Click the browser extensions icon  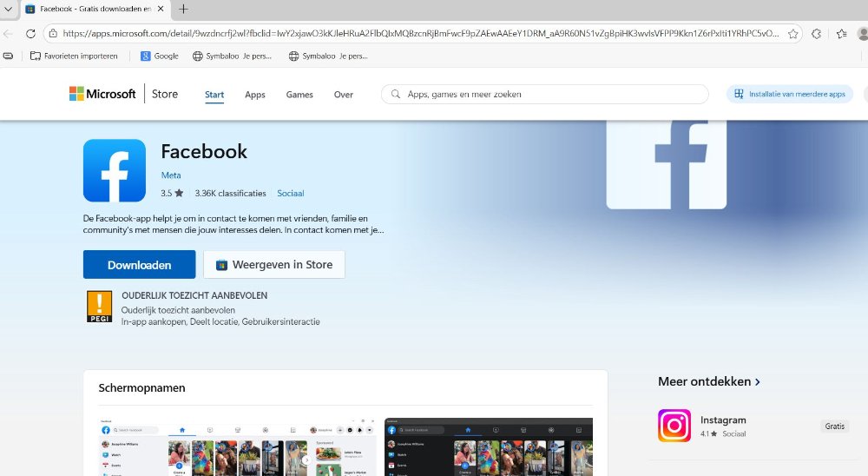click(x=817, y=34)
